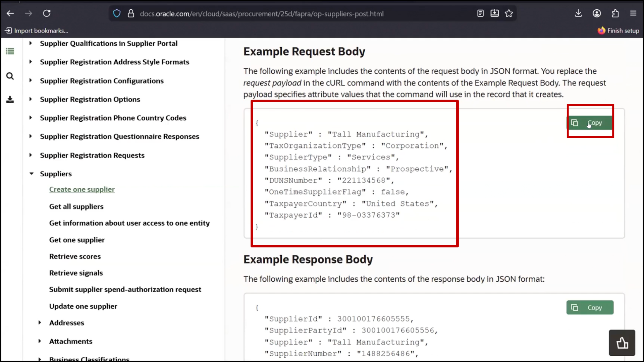Click the site padlock security icon
Screen dimensions: 644x362
point(131,14)
